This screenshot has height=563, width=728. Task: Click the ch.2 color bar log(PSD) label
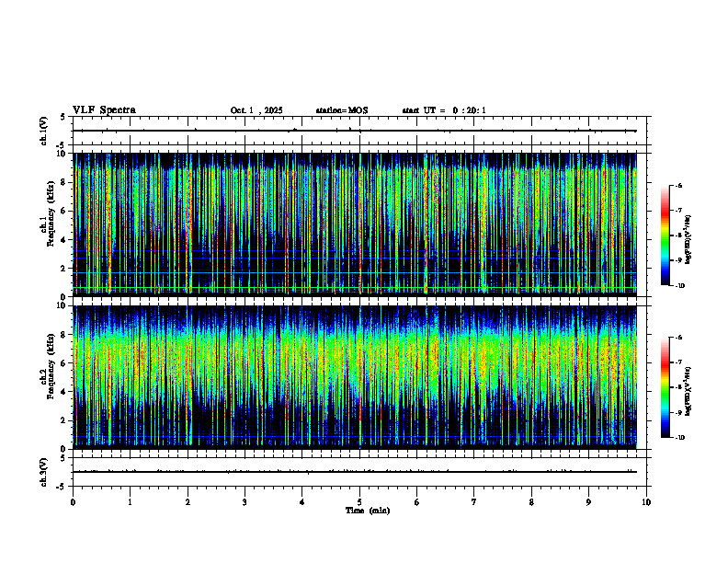pos(688,392)
